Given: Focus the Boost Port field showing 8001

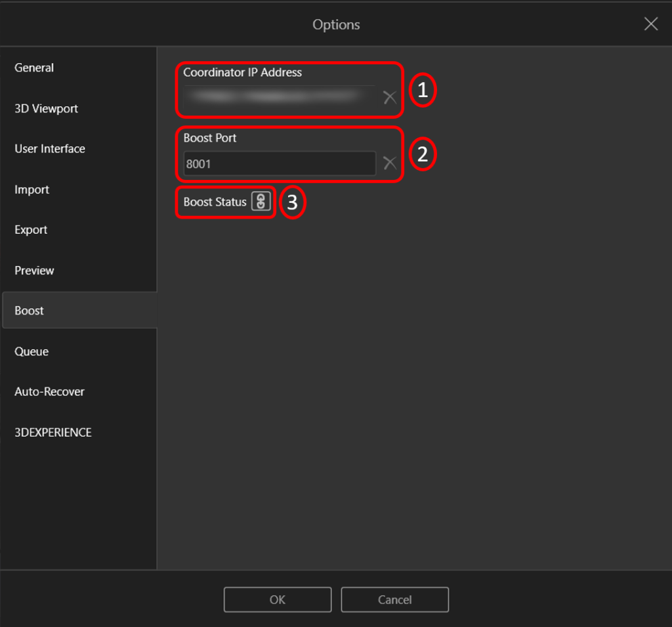Looking at the screenshot, I should pos(279,163).
